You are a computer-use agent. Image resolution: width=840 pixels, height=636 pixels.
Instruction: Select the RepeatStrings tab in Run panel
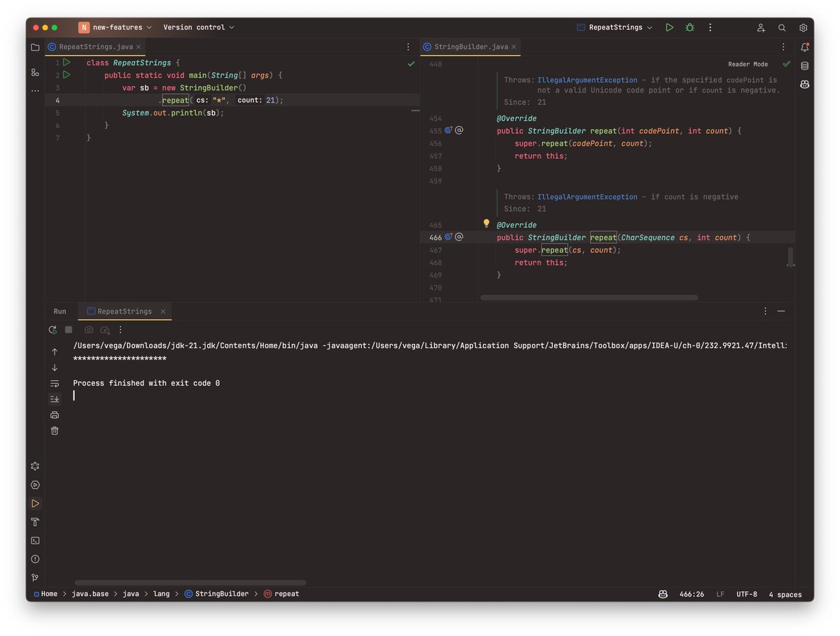tap(124, 311)
